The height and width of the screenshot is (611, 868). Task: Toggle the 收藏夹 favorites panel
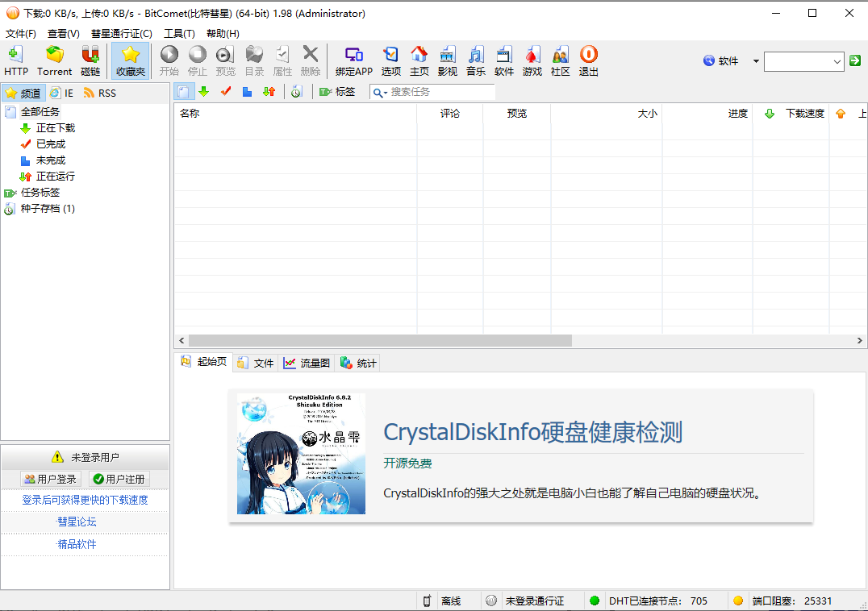(130, 60)
